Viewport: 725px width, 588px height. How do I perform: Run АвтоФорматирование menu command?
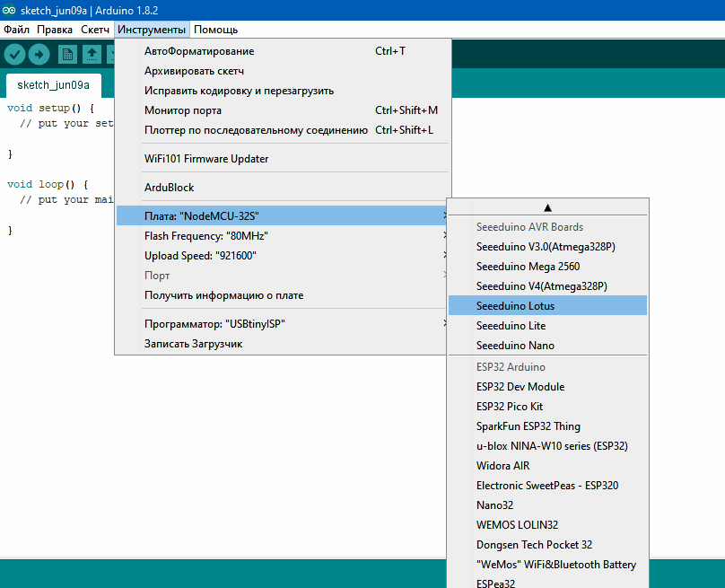tap(199, 51)
